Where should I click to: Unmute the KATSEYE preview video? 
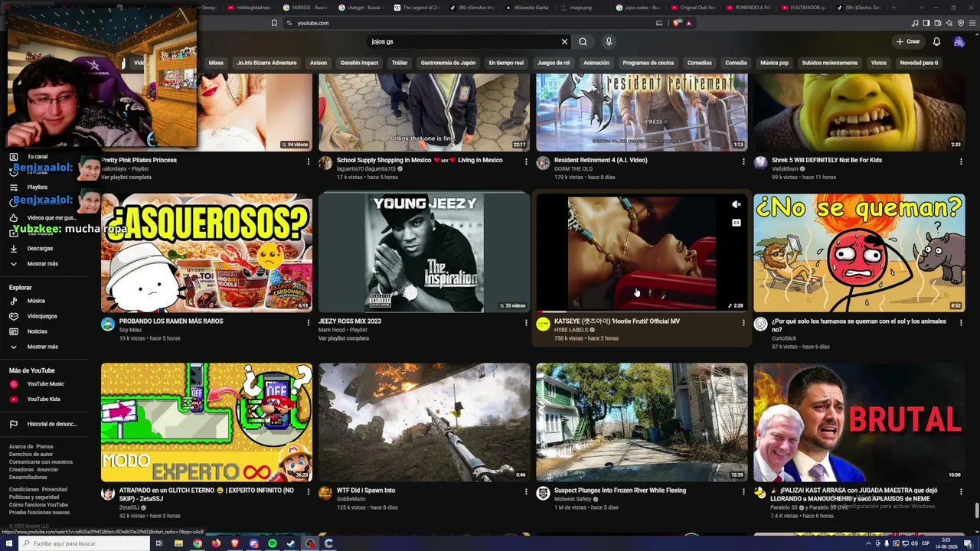coord(737,204)
